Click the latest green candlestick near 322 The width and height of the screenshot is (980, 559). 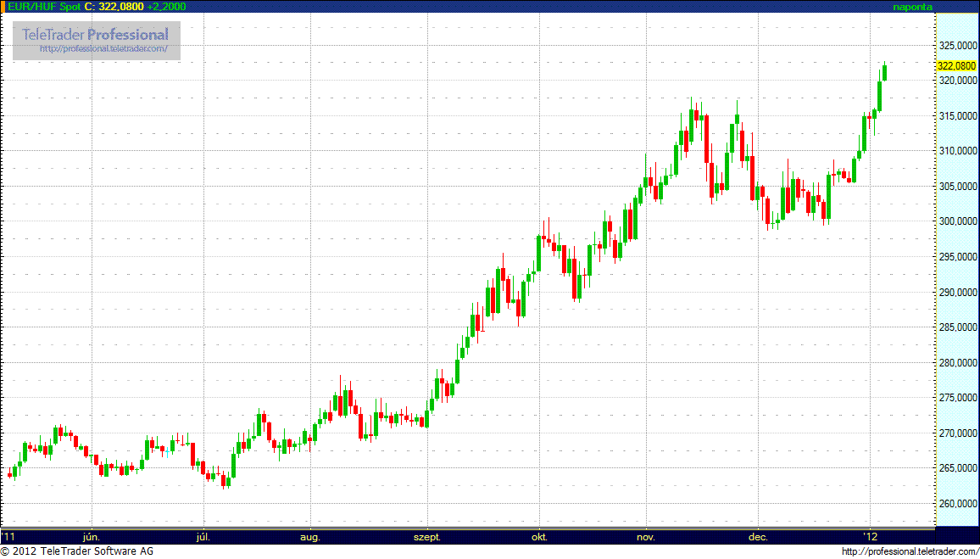(x=884, y=73)
